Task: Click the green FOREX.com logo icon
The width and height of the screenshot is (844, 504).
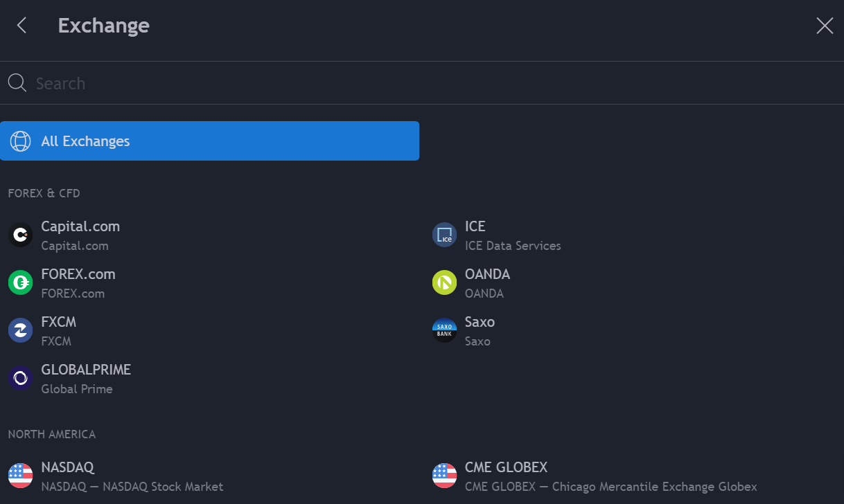Action: click(x=20, y=283)
